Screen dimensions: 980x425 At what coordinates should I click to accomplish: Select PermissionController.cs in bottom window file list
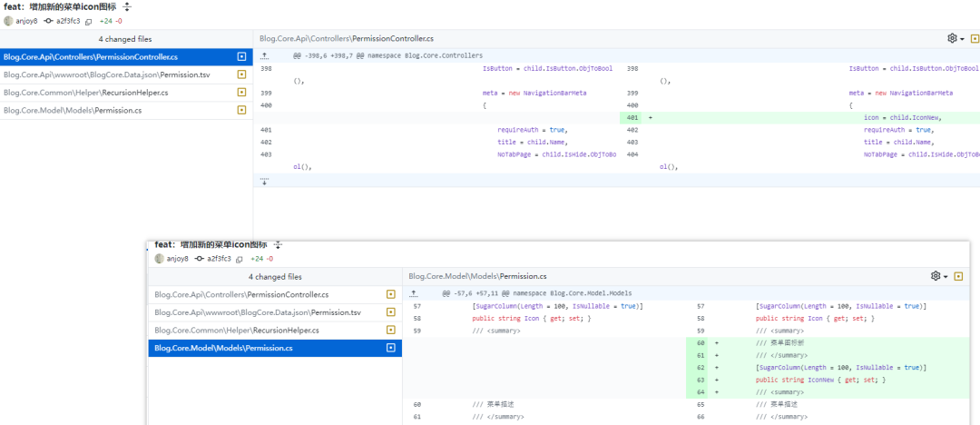coord(275,294)
